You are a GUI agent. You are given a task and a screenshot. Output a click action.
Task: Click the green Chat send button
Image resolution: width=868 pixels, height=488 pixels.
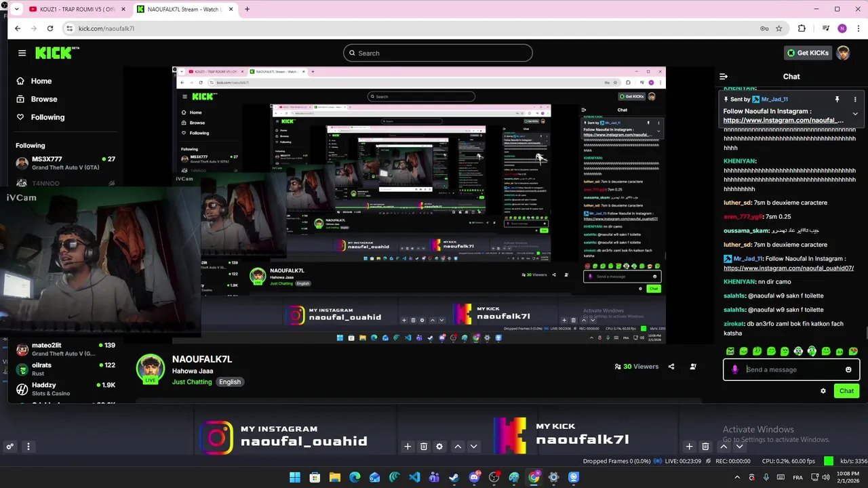pyautogui.click(x=847, y=391)
